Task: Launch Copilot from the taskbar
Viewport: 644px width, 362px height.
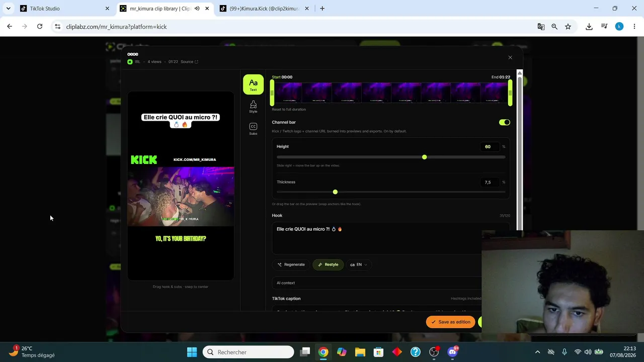Action: [342, 352]
